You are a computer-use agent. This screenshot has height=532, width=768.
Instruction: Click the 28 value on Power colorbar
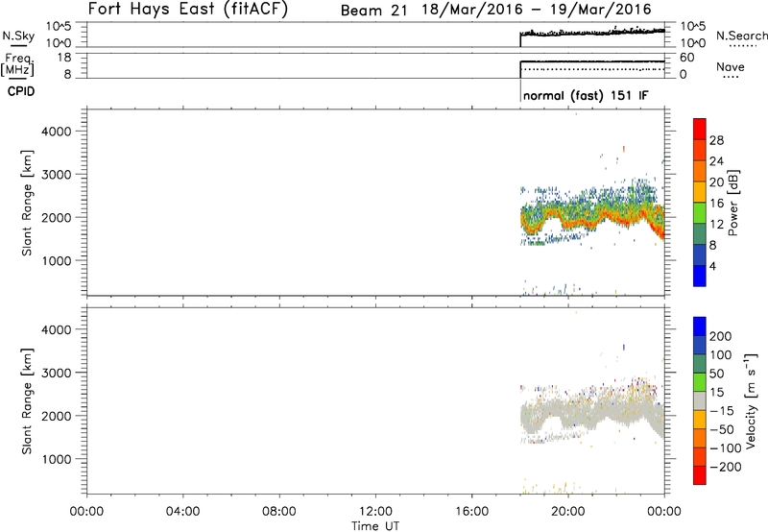click(x=716, y=140)
